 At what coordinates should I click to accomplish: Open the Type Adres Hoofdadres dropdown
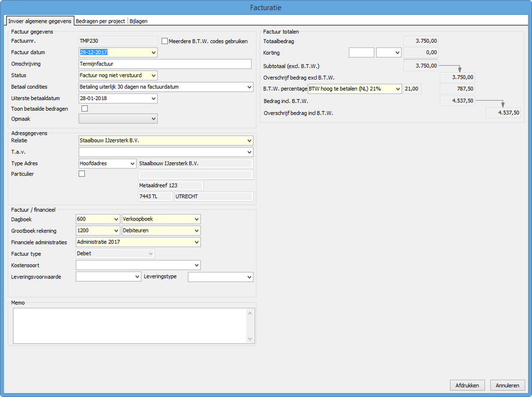point(132,163)
